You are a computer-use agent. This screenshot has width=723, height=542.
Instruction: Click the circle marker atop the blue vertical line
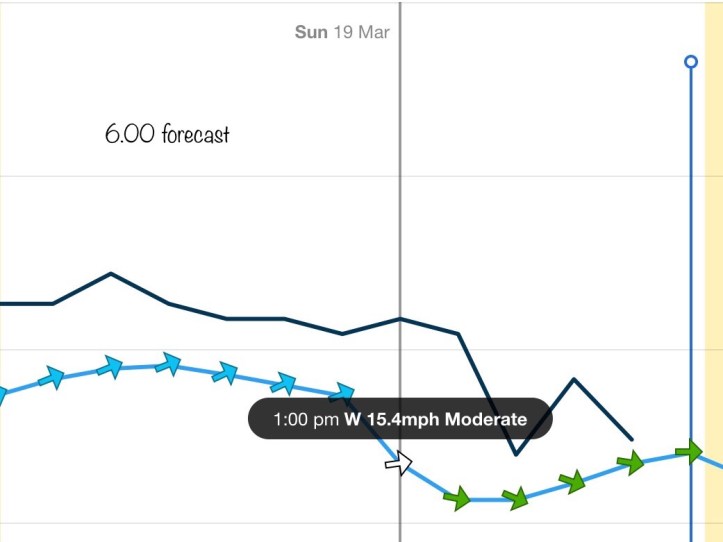690,62
